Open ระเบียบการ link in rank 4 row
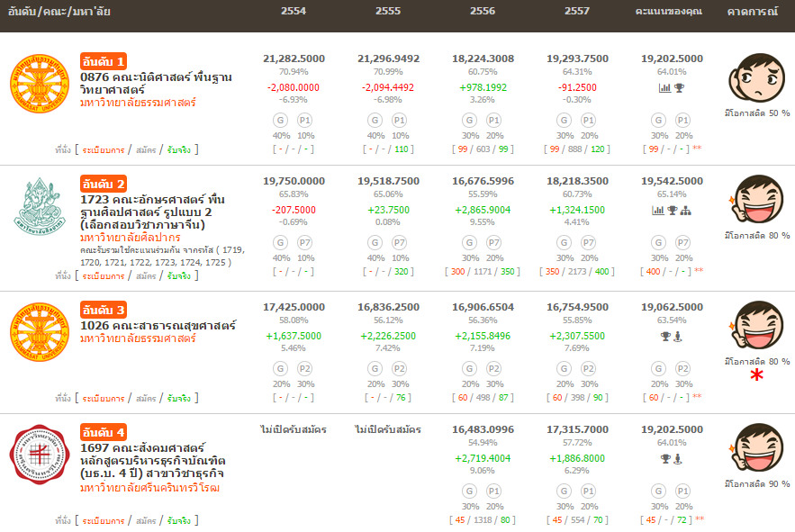 (104, 520)
